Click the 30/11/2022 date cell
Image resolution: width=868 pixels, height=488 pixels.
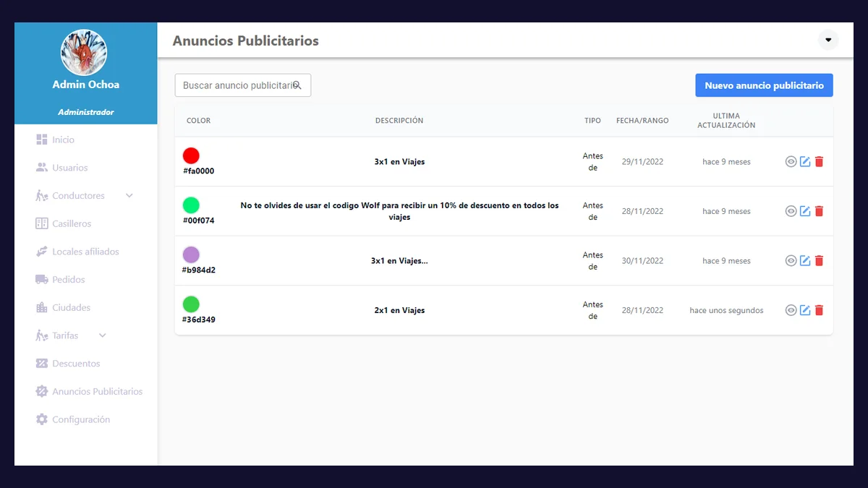coord(642,261)
